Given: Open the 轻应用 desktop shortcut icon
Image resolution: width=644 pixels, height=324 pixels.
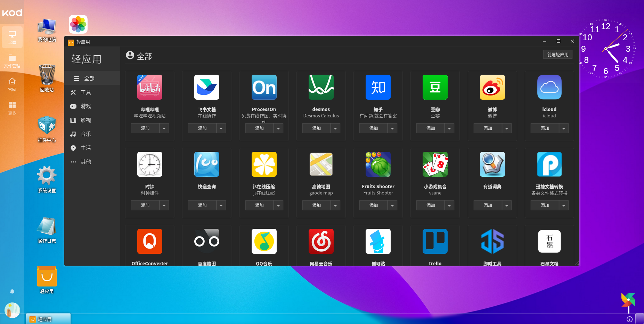Looking at the screenshot, I should coord(47,276).
